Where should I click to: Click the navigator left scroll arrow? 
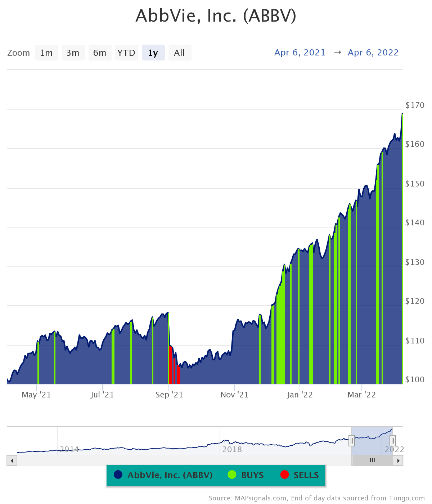coord(12,460)
